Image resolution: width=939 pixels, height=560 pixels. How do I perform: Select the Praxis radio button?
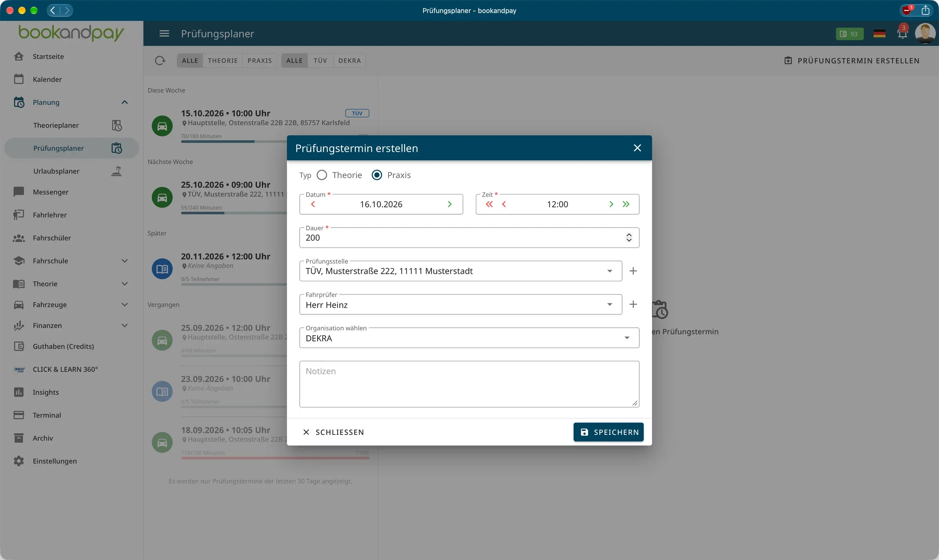click(x=377, y=175)
